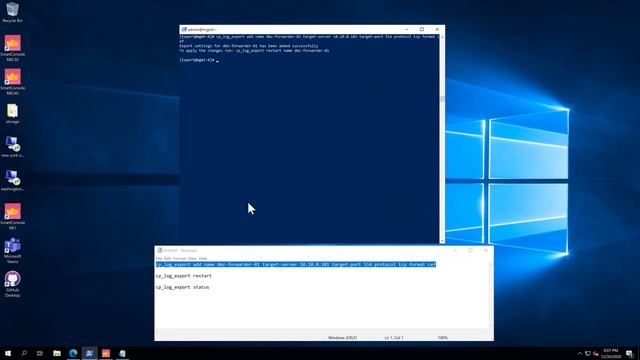Select the SmartConsole R81 desktop icon
The width and height of the screenshot is (640, 360).
[12, 217]
